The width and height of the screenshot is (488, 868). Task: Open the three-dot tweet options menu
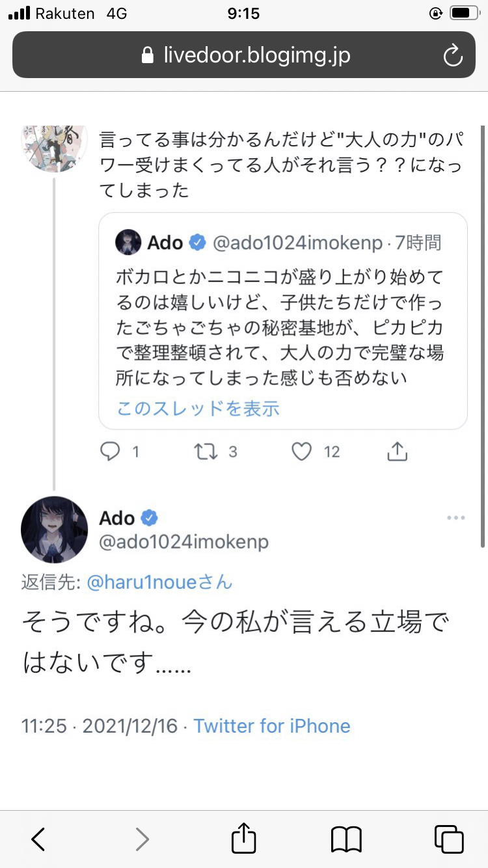[455, 518]
